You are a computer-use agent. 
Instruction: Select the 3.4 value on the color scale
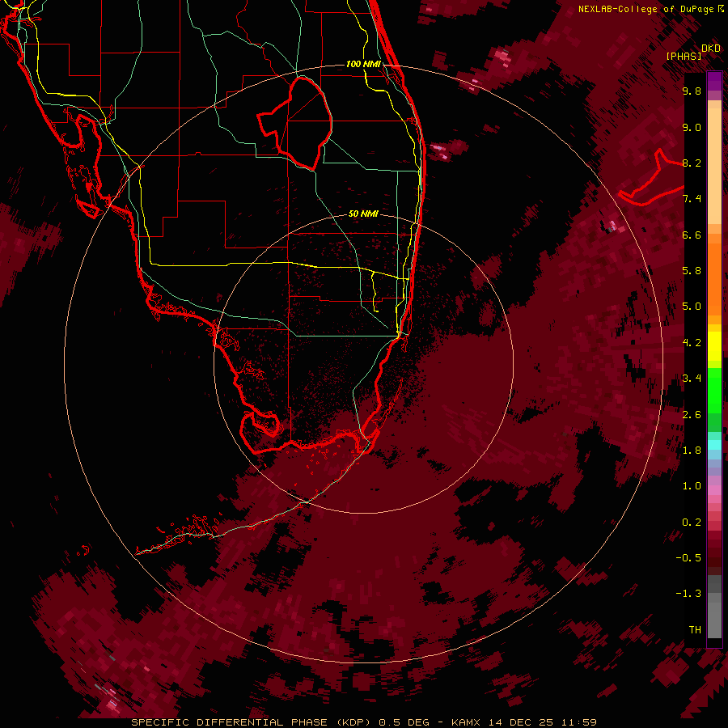tap(692, 379)
